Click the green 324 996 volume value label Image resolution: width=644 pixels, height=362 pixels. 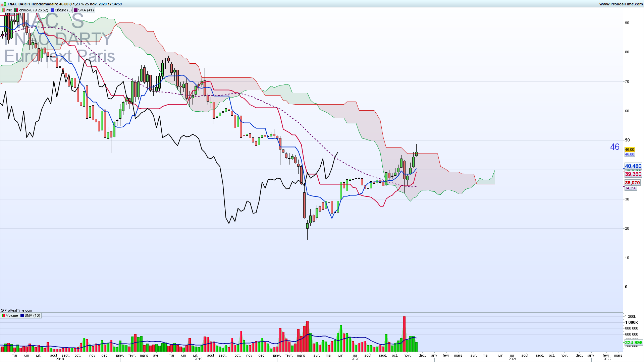click(633, 343)
